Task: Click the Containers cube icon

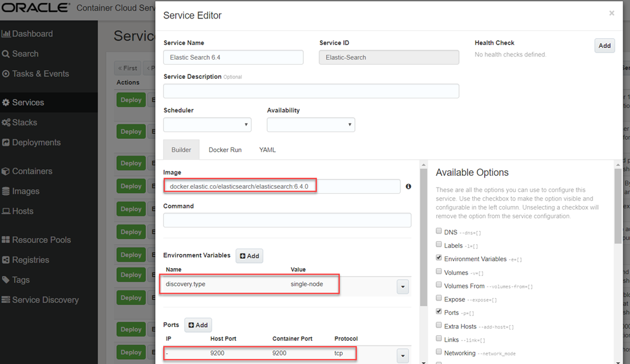Action: pos(6,172)
